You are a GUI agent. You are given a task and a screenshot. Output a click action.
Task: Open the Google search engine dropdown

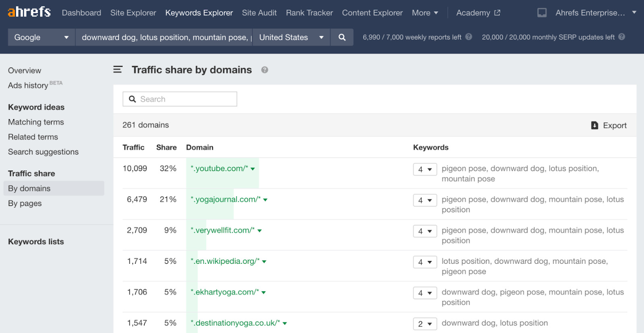tap(41, 37)
